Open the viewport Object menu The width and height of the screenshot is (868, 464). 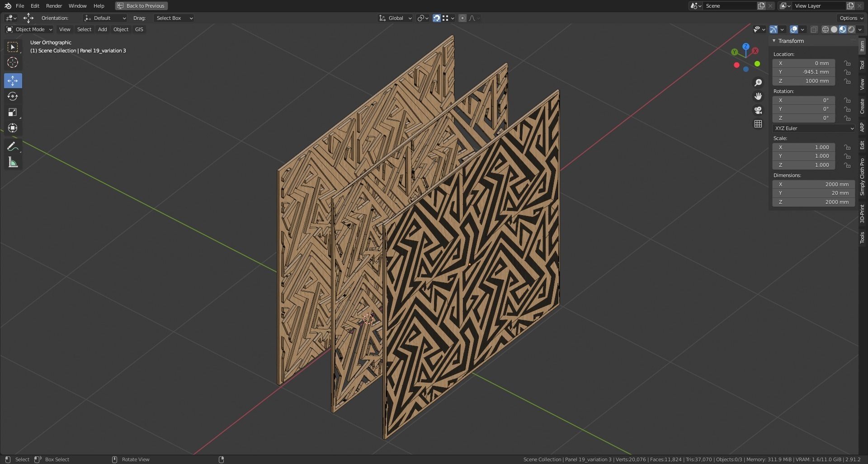[121, 29]
